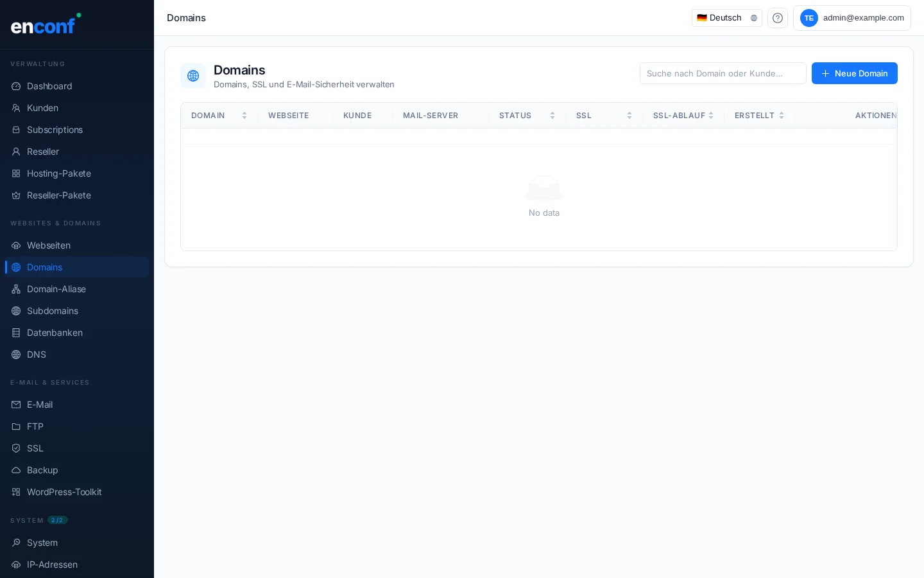Screen dimensions: 924x578
Task: Open the Deutsch language dropdown
Action: point(726,18)
